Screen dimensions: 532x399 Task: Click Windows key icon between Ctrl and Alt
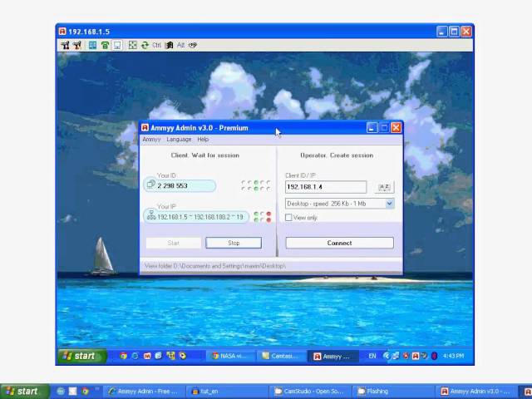coord(169,45)
